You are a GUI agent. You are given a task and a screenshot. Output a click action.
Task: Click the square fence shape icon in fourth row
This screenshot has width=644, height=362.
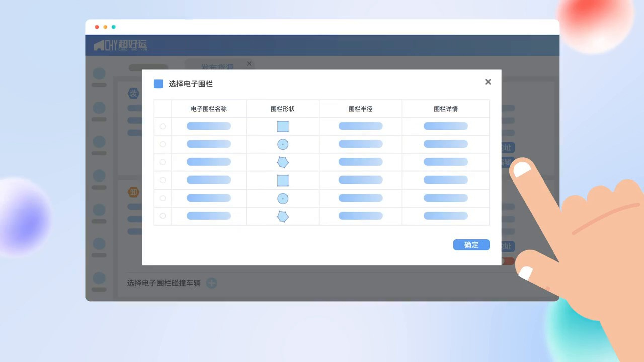(x=283, y=180)
